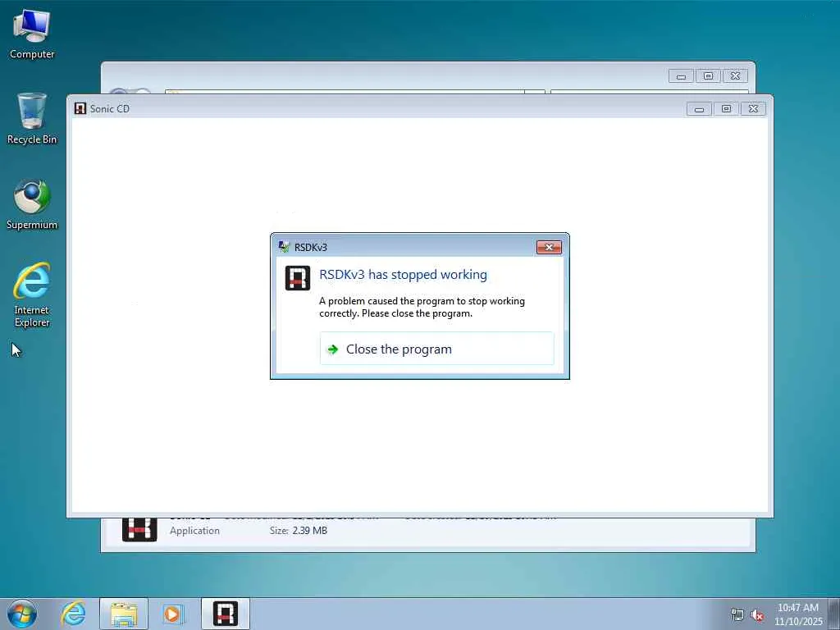The height and width of the screenshot is (630, 840).
Task: Click the muted volume tray icon
Action: click(757, 615)
